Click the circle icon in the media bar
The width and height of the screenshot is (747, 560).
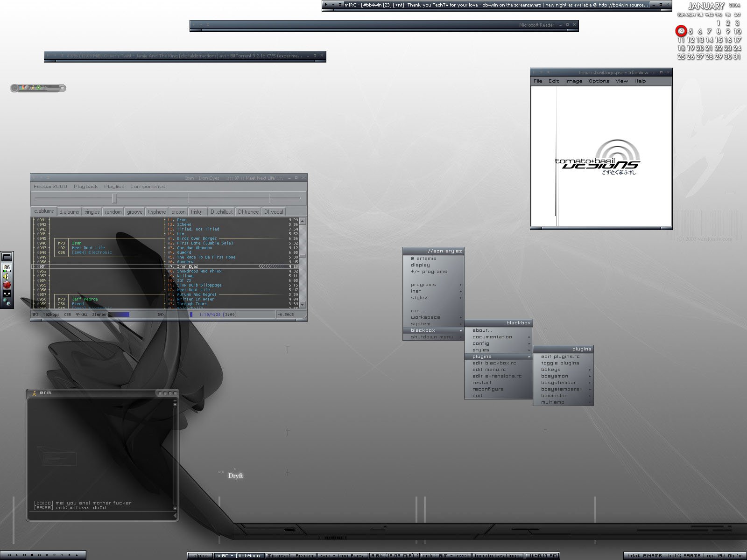[62, 555]
